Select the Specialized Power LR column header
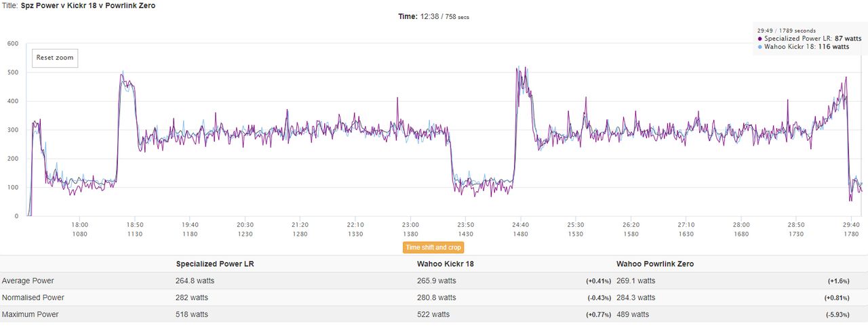The image size is (868, 330). [215, 264]
